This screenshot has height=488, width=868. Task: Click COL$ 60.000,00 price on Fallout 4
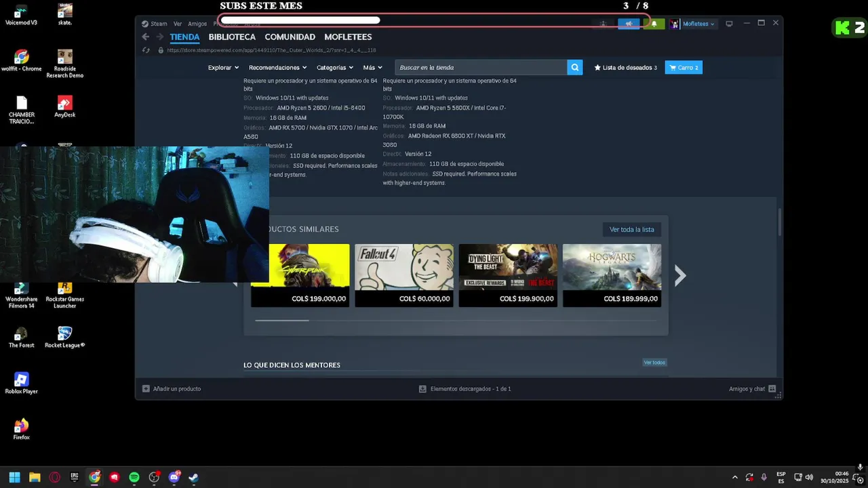425,299
